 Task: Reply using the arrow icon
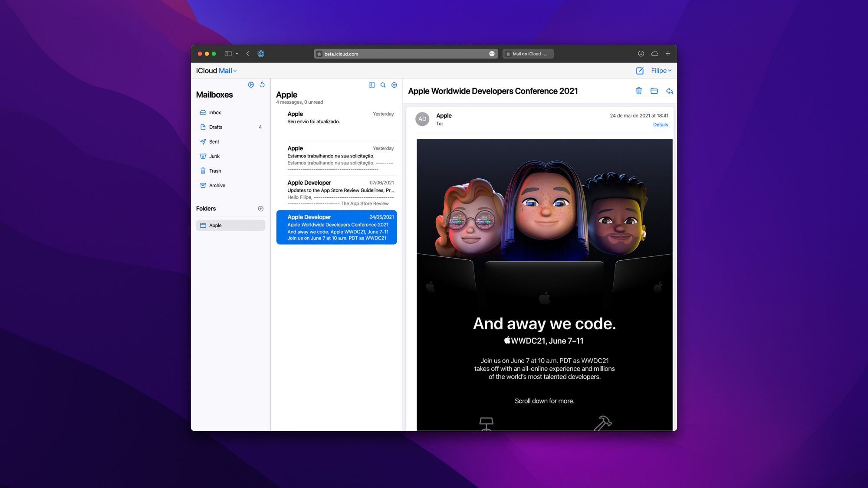click(669, 91)
